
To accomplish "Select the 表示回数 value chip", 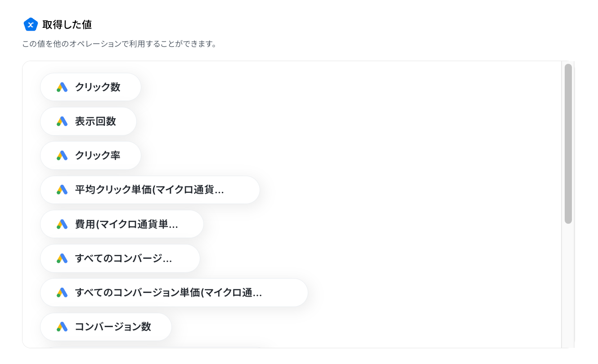I will [88, 121].
